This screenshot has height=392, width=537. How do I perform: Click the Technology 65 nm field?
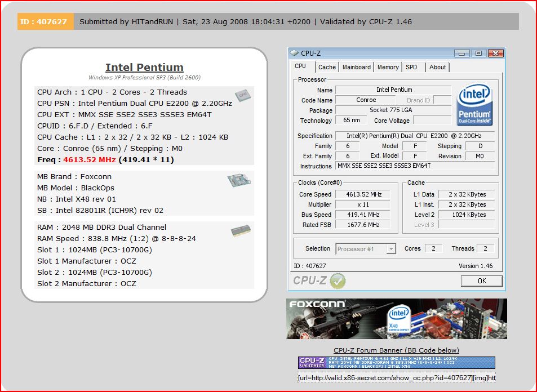tap(351, 120)
